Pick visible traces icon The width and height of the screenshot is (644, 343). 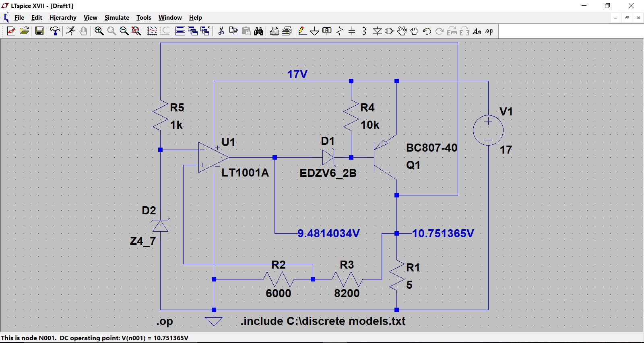point(152,31)
